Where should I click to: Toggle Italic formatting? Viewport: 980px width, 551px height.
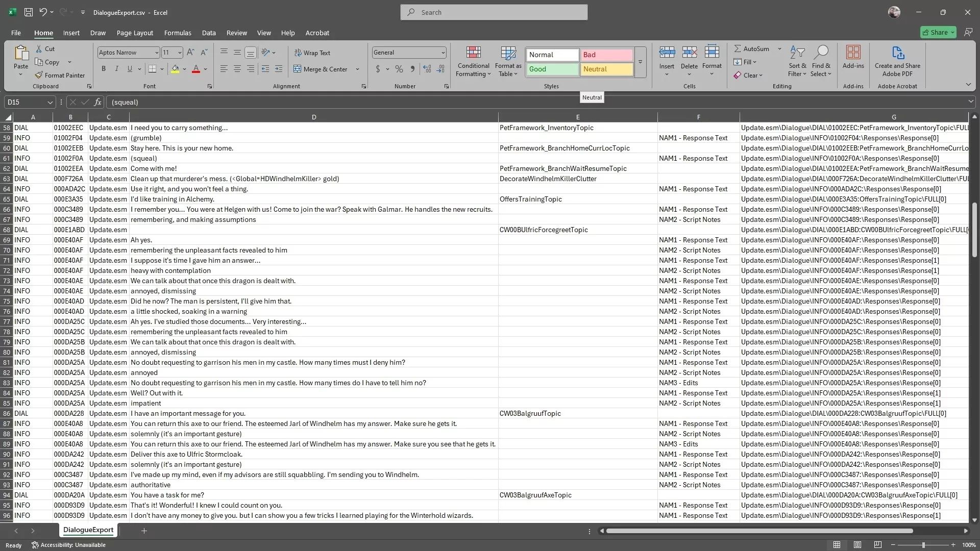pos(116,69)
